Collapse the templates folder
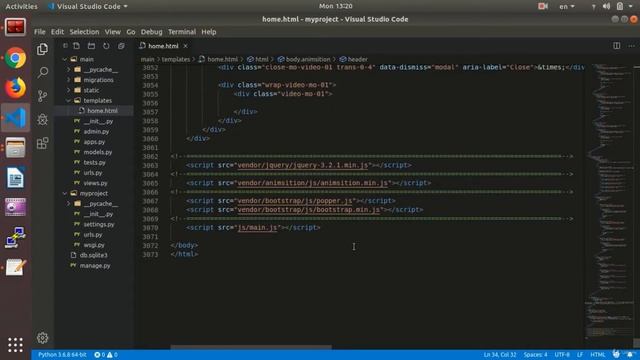Screen dimensions: 640x360 click(69, 100)
